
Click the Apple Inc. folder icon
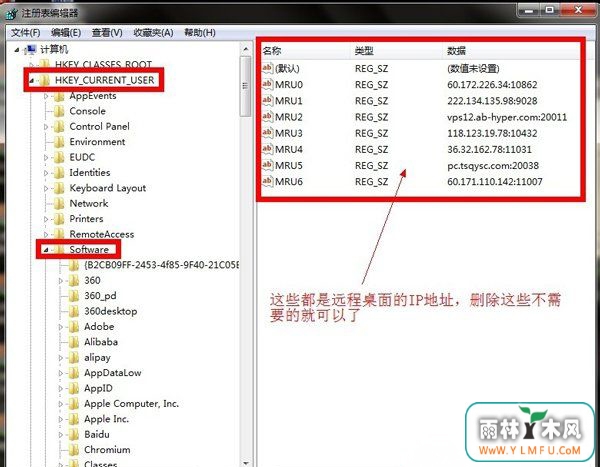pyautogui.click(x=74, y=419)
